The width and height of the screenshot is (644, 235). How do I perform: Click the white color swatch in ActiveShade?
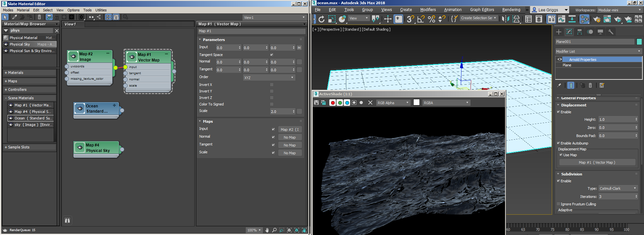click(416, 103)
